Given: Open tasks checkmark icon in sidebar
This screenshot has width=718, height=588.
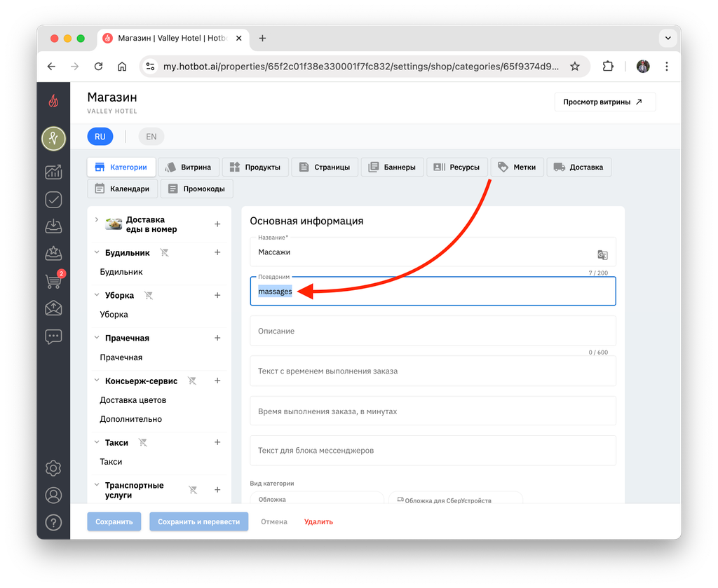Looking at the screenshot, I should tap(53, 200).
